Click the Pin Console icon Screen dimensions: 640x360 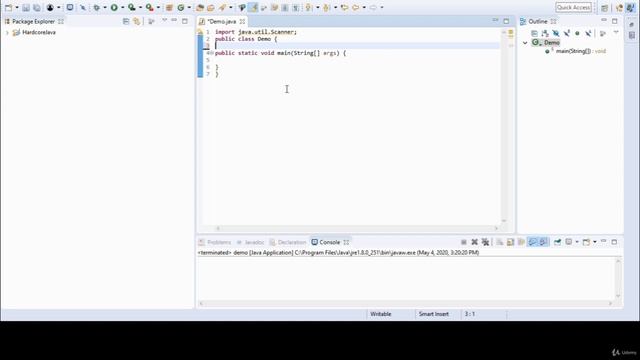pos(558,242)
